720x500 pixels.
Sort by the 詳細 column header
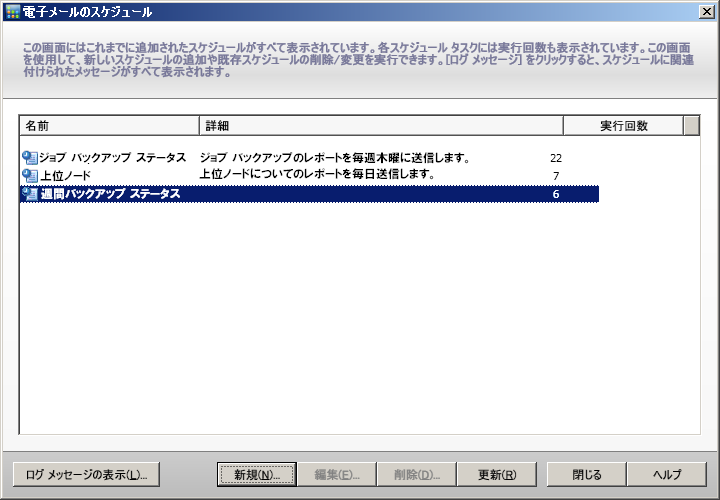tap(381, 126)
